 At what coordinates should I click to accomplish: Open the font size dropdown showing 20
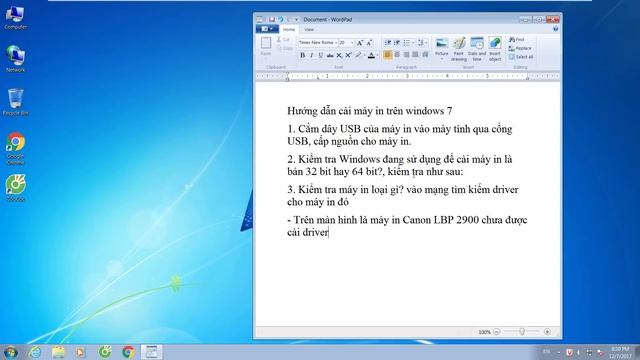click(x=352, y=42)
